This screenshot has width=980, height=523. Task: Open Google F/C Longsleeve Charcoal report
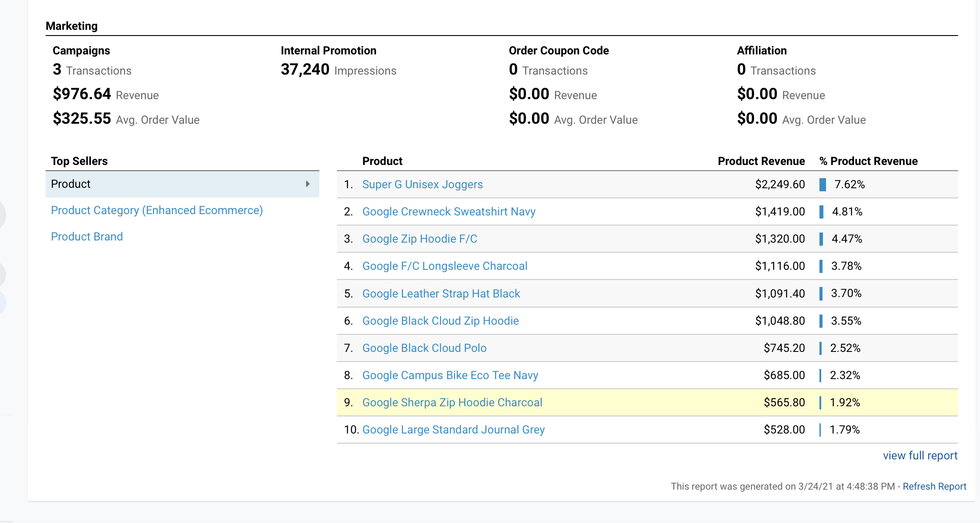coord(445,266)
